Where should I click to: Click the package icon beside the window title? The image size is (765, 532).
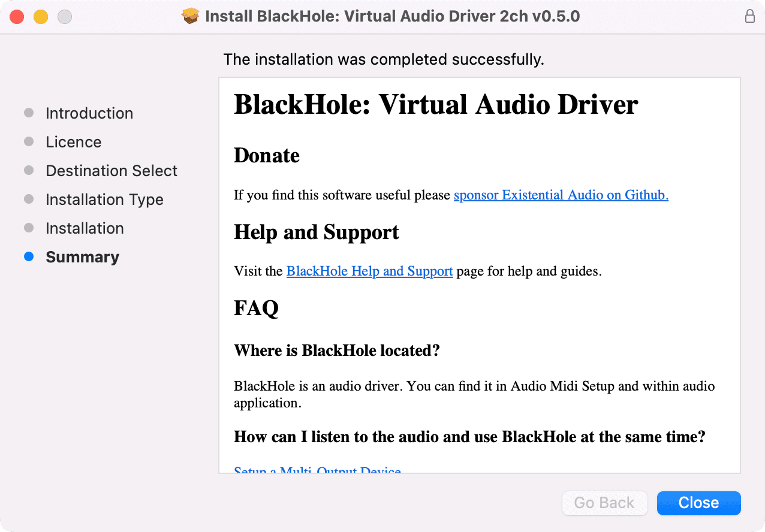point(191,16)
